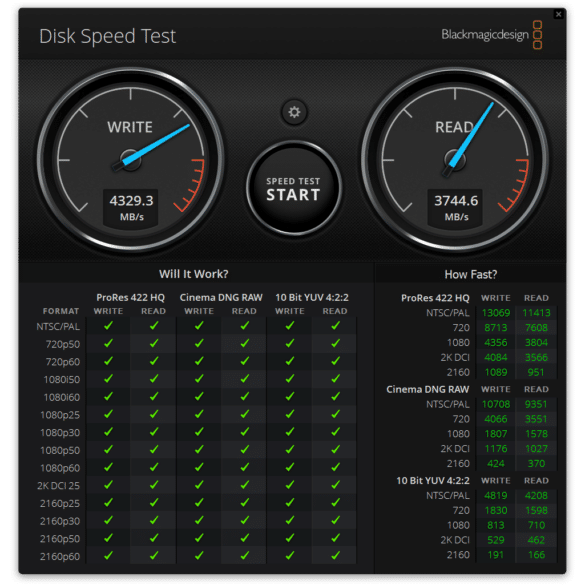Click 720p50 ProRes 422 HQ write checkmark
Screen dimensions: 585x585
coord(108,343)
